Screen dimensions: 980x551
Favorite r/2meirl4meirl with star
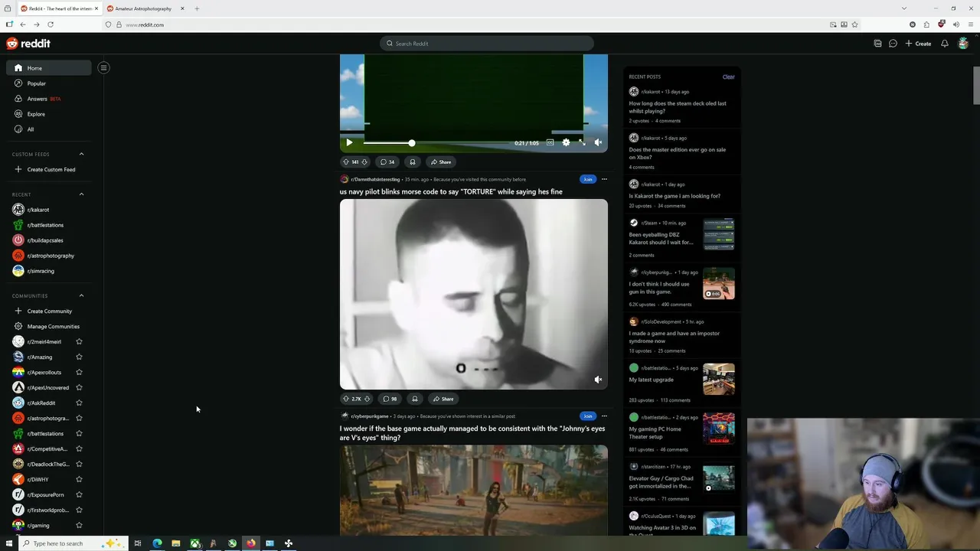pos(79,341)
